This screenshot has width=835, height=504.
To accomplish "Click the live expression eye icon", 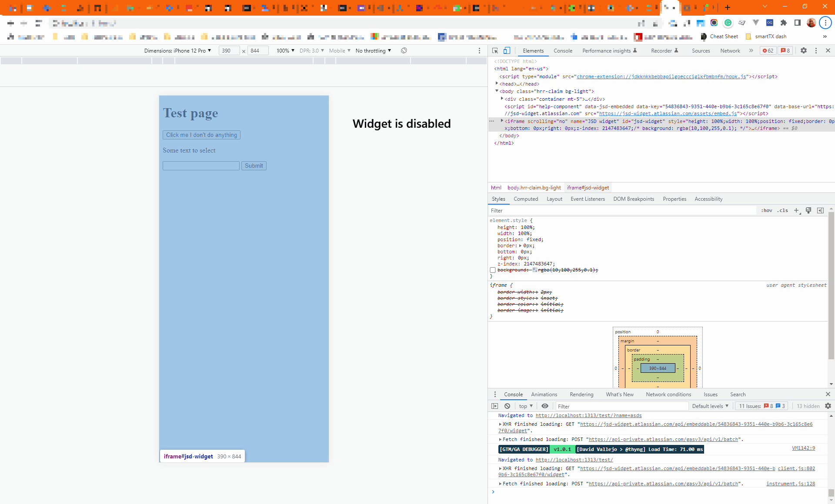I will coord(545,406).
